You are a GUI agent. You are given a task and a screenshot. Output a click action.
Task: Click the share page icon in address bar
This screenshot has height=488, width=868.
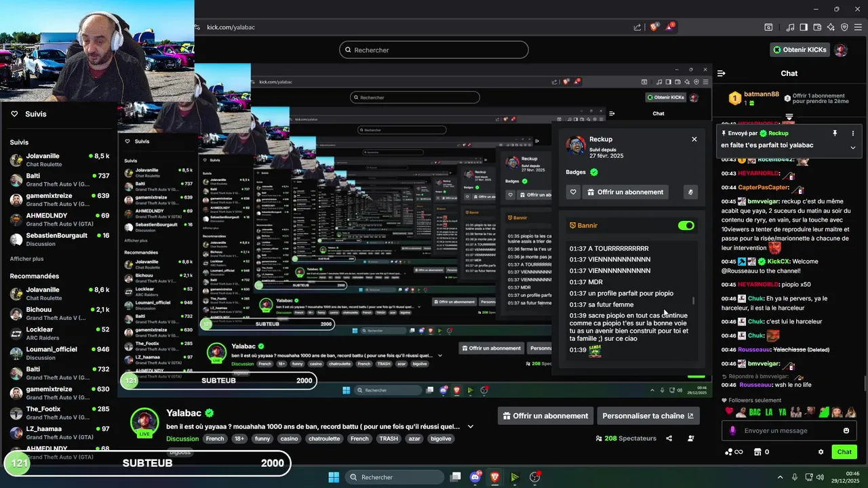point(637,27)
